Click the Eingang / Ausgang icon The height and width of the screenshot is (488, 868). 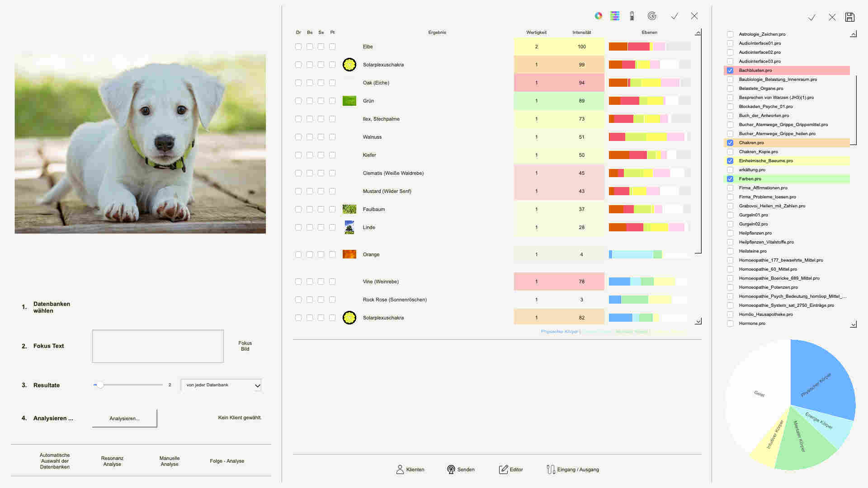point(550,469)
